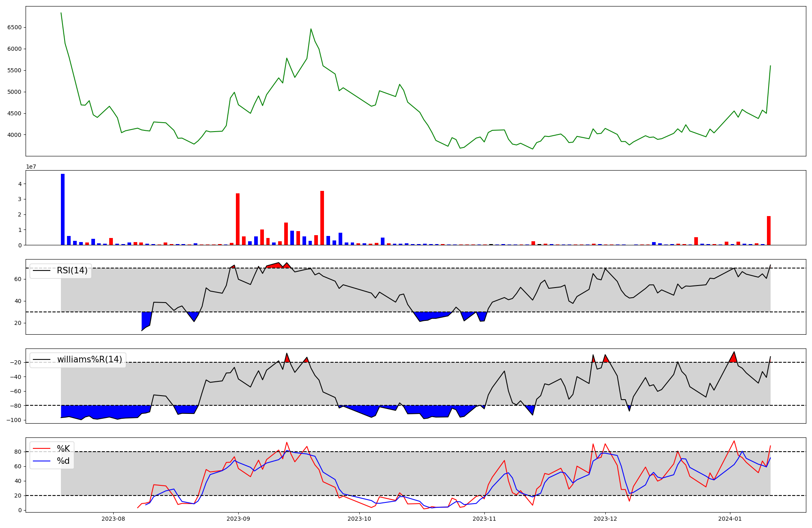The image size is (812, 528).
Task: Click the last red volume bar on right
Action: click(x=769, y=230)
